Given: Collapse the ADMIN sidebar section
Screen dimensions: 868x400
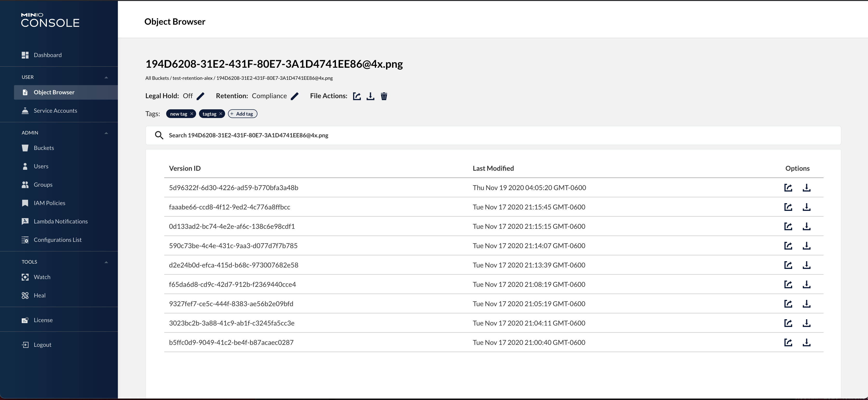Looking at the screenshot, I should [x=106, y=133].
